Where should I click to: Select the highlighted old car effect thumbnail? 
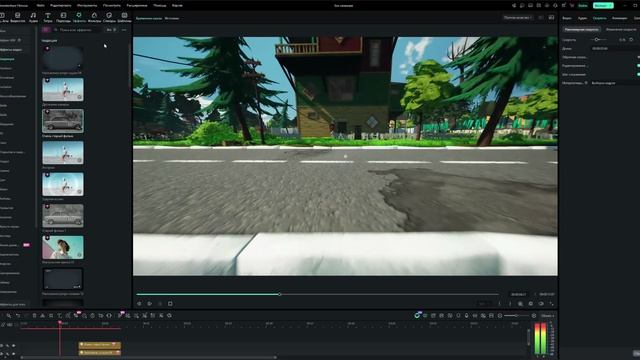click(x=63, y=121)
